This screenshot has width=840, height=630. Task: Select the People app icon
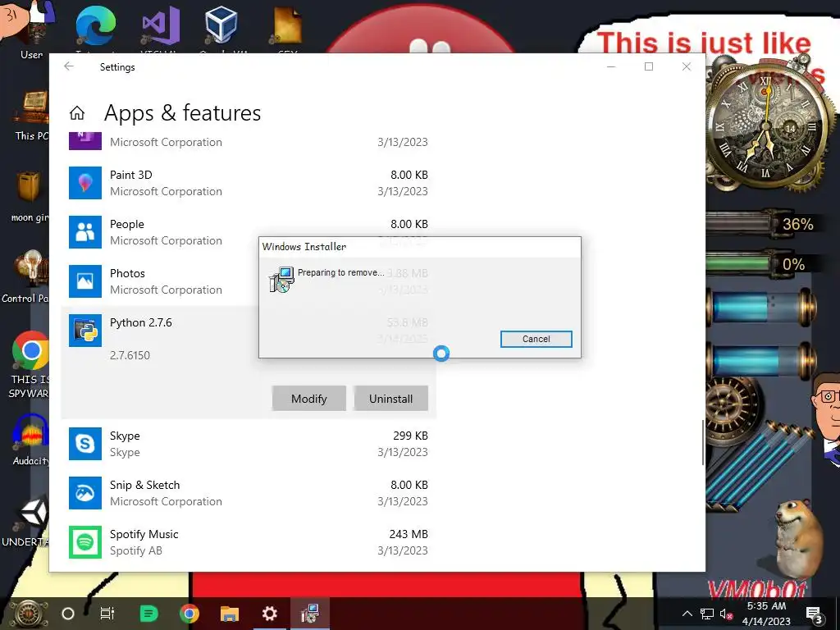coord(85,232)
